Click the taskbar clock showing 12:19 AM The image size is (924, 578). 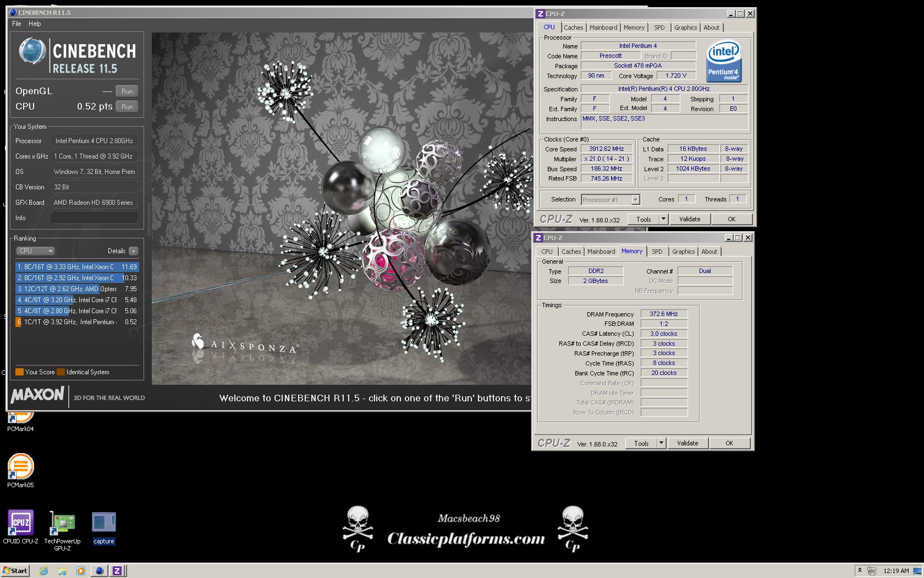[x=896, y=571]
